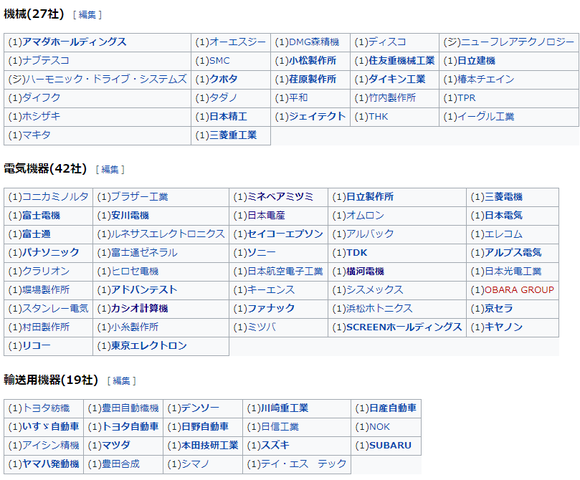The height and width of the screenshot is (480, 580).
Task: Open the ダイキン工業 link
Action: (x=397, y=79)
